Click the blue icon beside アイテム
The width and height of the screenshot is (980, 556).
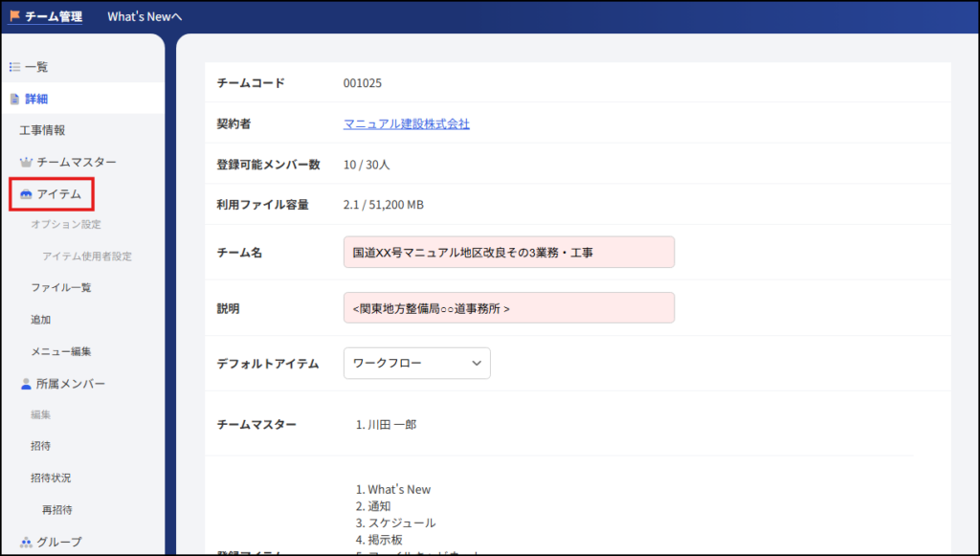tap(26, 194)
